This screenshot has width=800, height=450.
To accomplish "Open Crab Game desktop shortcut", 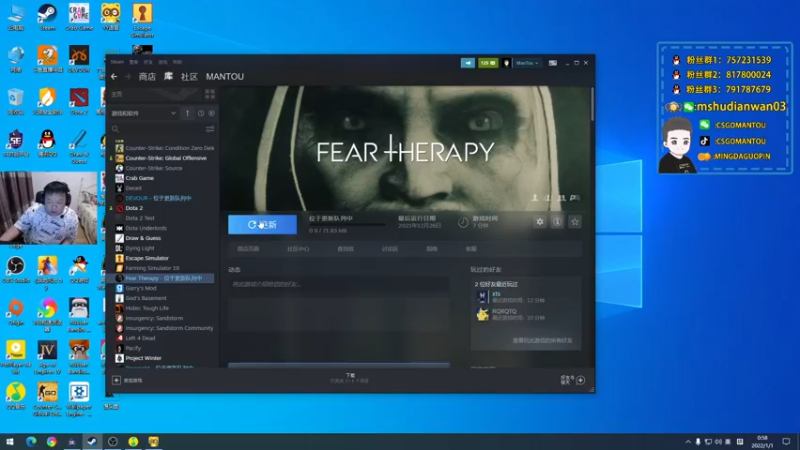I will tap(79, 17).
